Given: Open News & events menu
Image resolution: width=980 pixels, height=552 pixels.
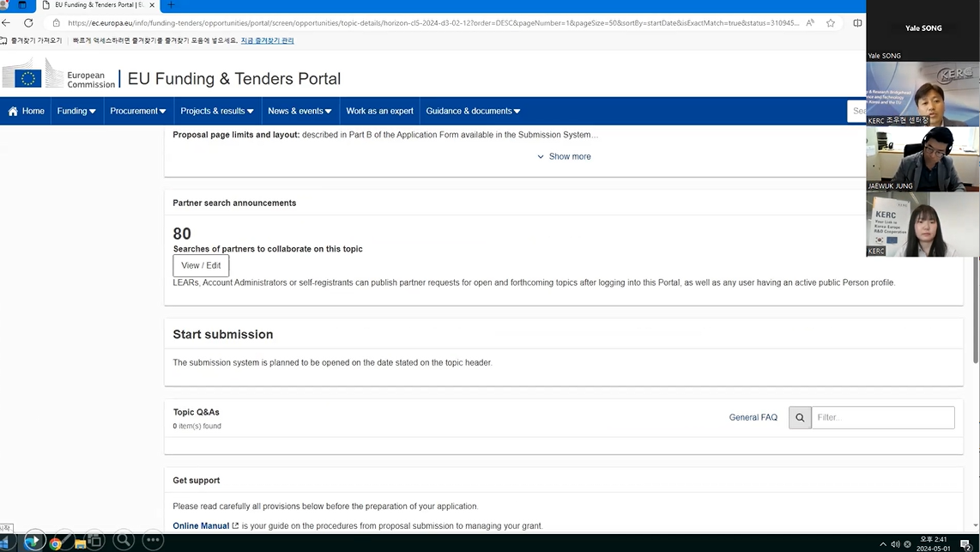Looking at the screenshot, I should click(x=300, y=112).
